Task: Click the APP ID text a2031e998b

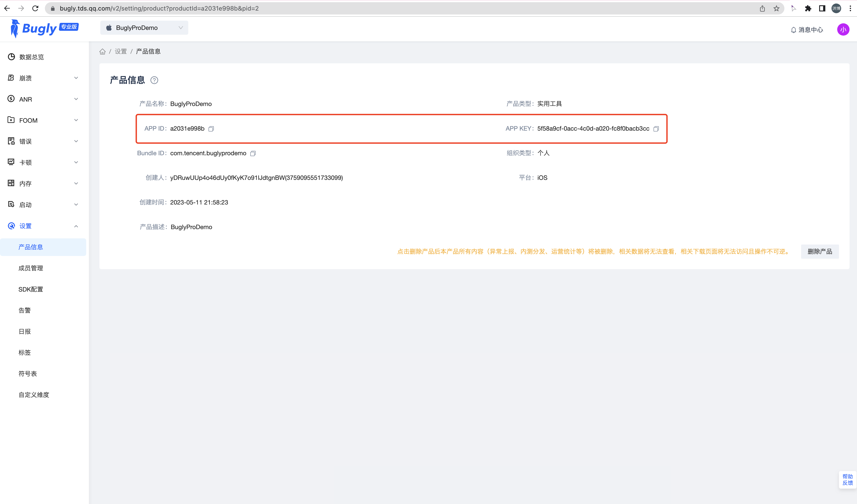Action: tap(187, 129)
